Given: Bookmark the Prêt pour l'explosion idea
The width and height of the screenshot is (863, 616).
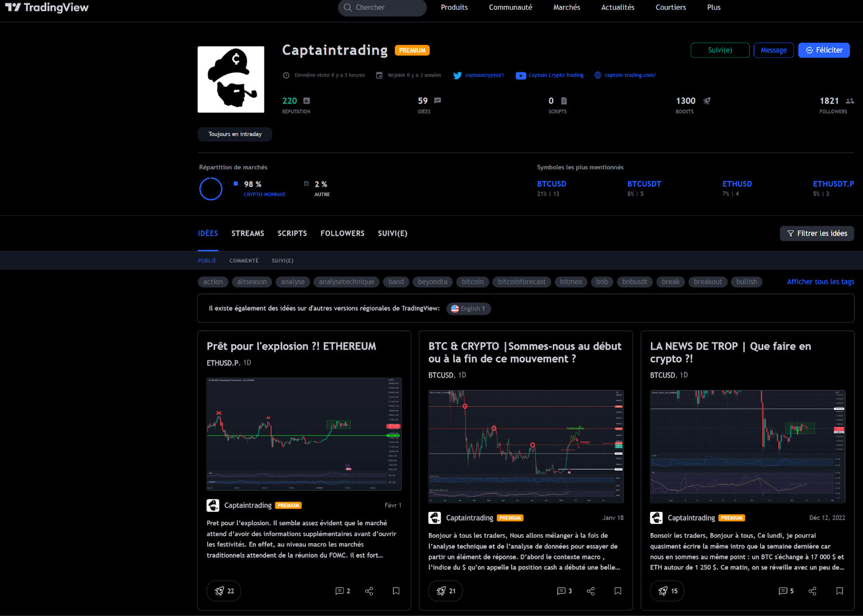Looking at the screenshot, I should 396,591.
